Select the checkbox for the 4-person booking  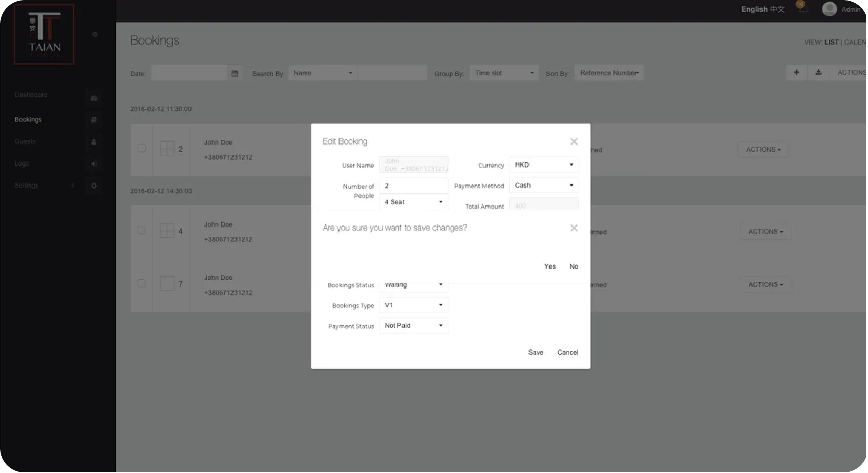(142, 231)
